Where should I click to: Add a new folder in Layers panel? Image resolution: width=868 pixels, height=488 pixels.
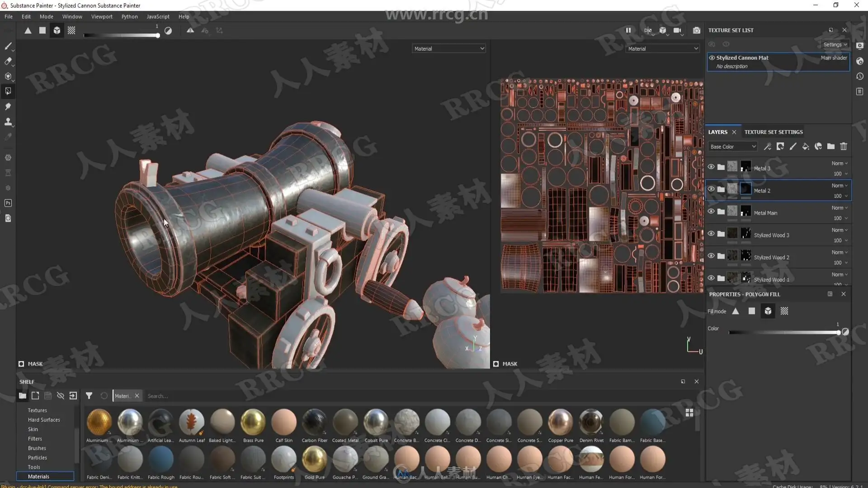click(830, 146)
